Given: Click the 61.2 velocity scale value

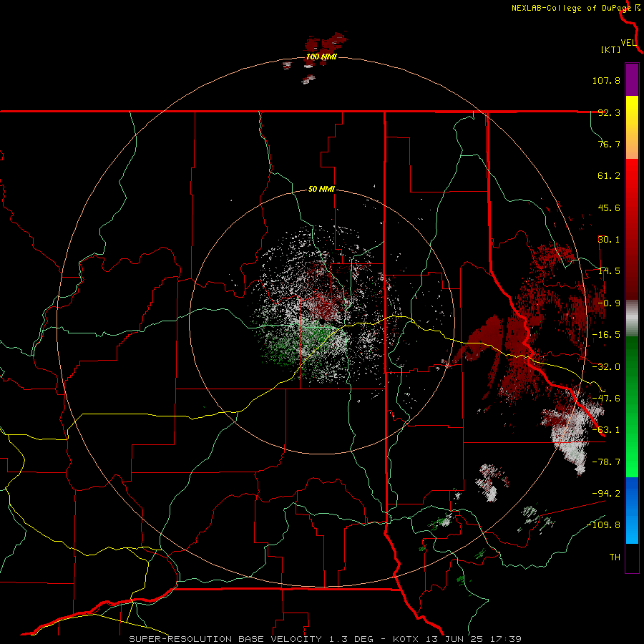Looking at the screenshot, I should pos(609,176).
